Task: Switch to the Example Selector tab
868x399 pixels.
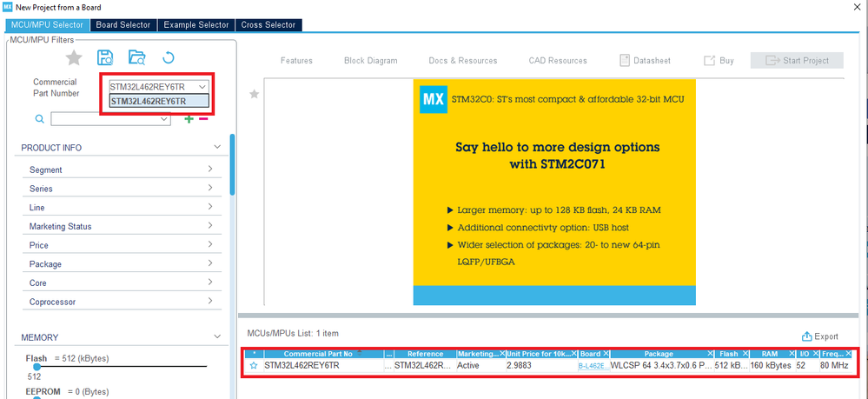Action: pos(196,25)
